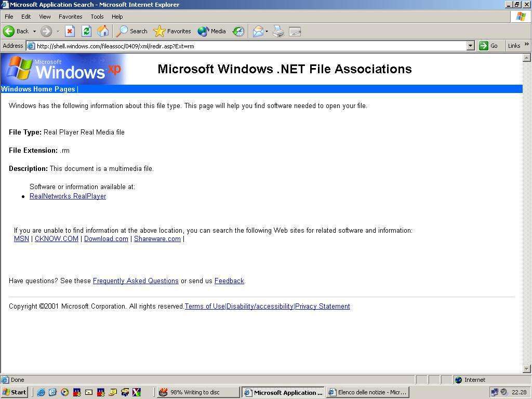Click in the Address URL field
532x399 pixels.
coord(251,46)
